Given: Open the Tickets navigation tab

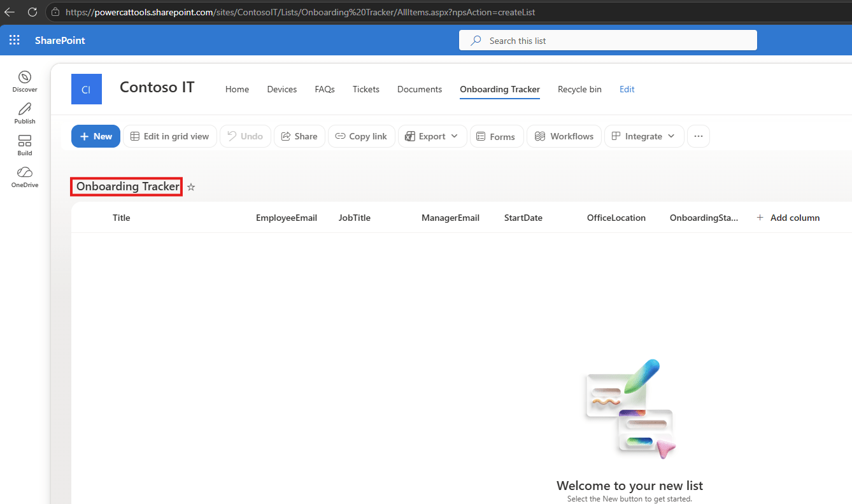Looking at the screenshot, I should pyautogui.click(x=366, y=89).
